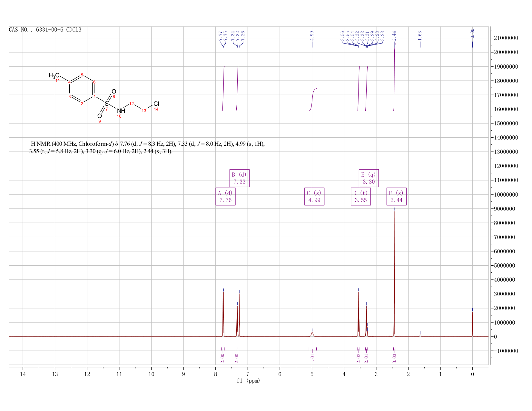Click the peak label 7.26 at top

(243, 35)
